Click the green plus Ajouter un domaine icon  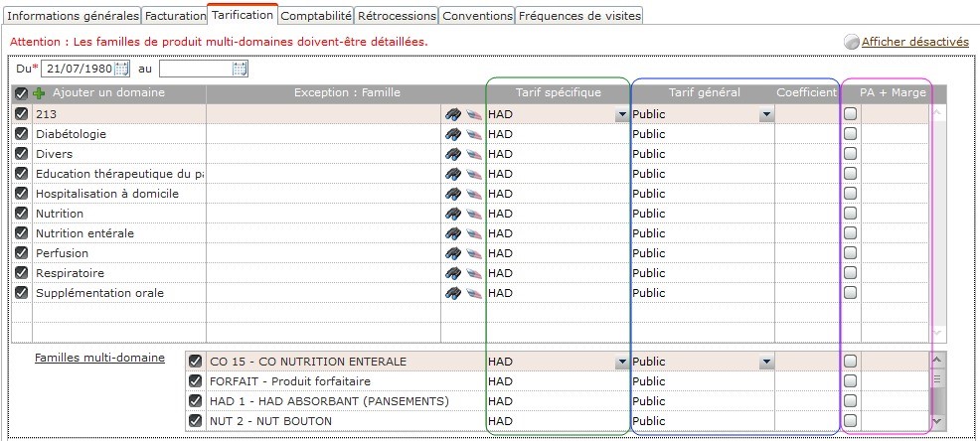coord(39,93)
